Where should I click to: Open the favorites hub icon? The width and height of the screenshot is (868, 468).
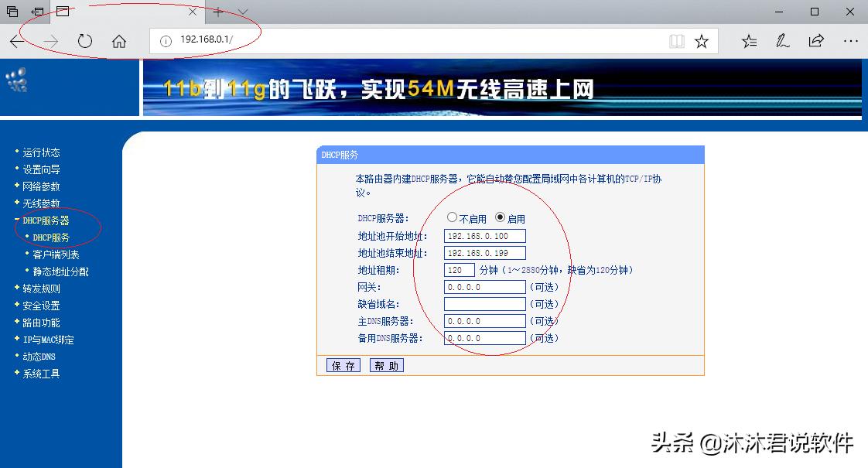[749, 41]
